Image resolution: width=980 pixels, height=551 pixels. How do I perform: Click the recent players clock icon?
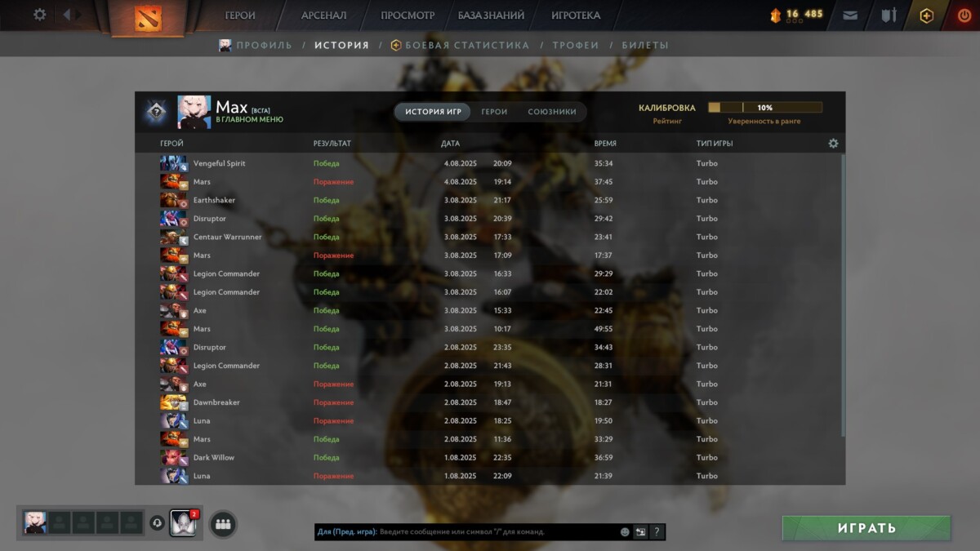click(157, 524)
